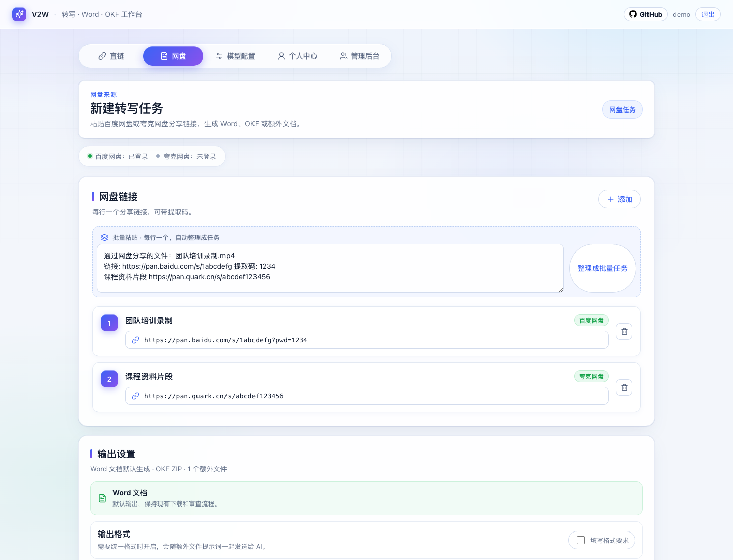The height and width of the screenshot is (560, 733).
Task: Click the 输出设置 section heading
Action: coord(117,454)
